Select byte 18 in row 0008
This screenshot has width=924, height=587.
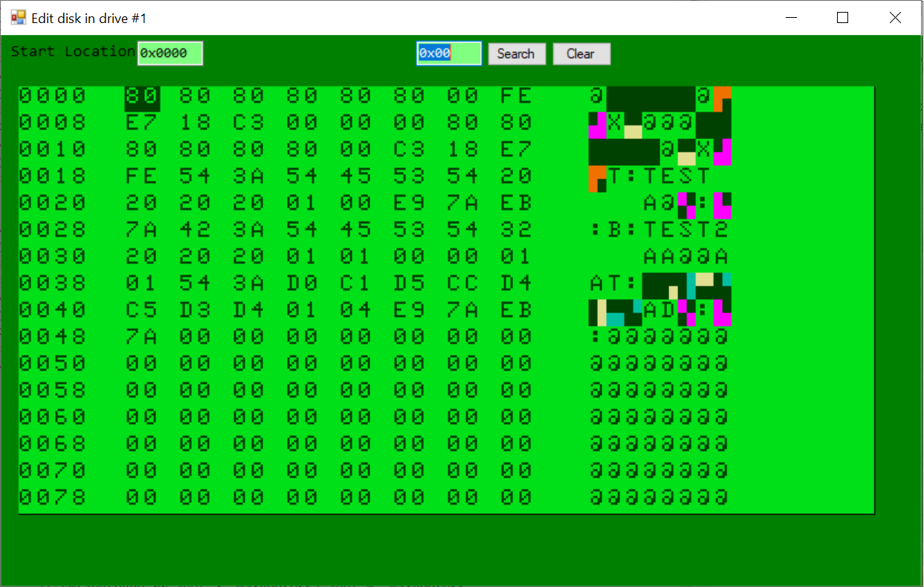[196, 123]
